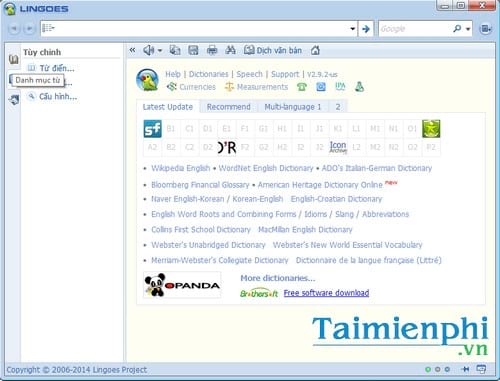Switch to the tab labeled 2
Viewport: 500px width, 381px height.
(338, 107)
